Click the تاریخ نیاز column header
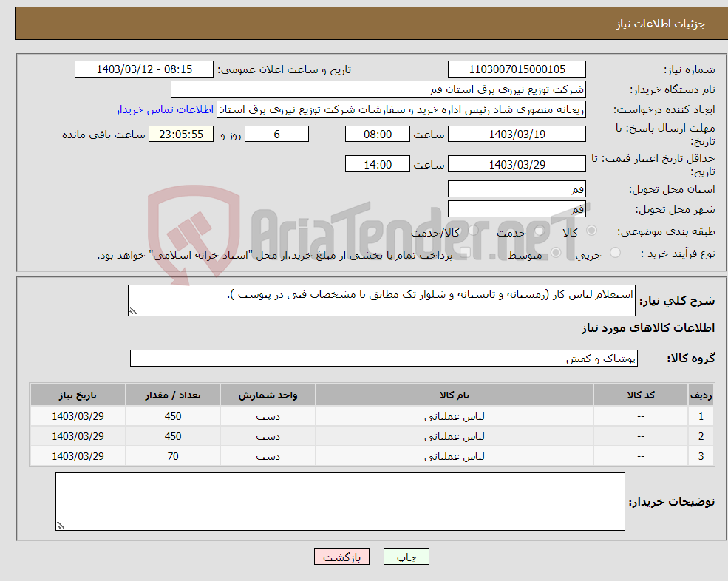The height and width of the screenshot is (581, 728). (78, 395)
